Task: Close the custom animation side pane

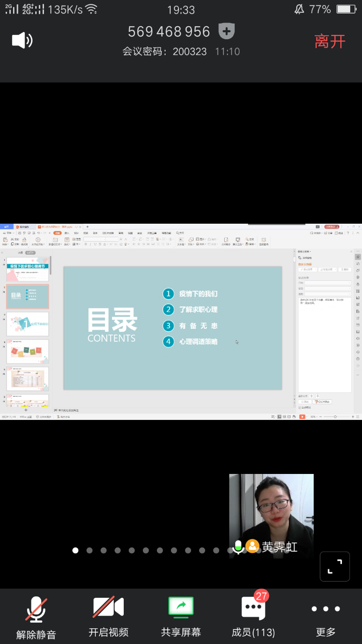Action: [351, 252]
